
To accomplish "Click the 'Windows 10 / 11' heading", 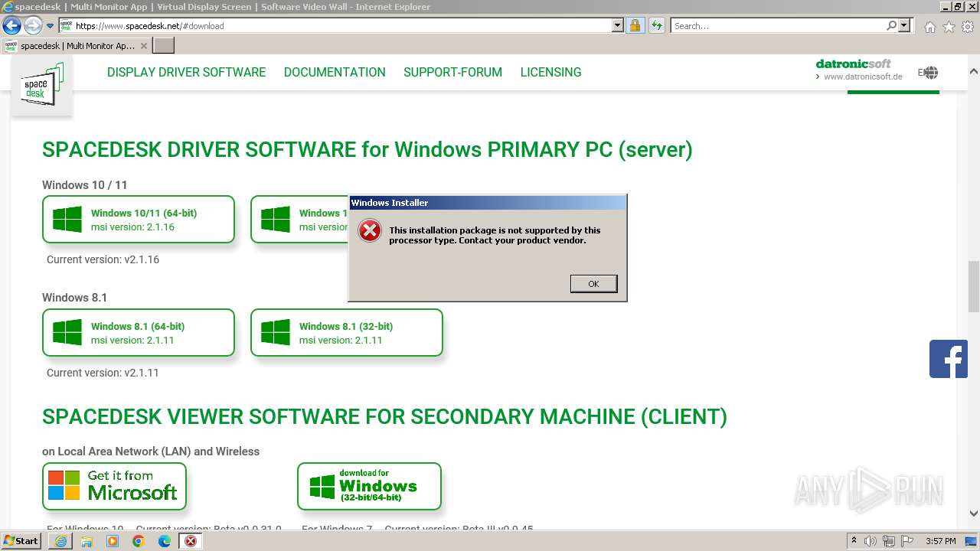I will [84, 185].
